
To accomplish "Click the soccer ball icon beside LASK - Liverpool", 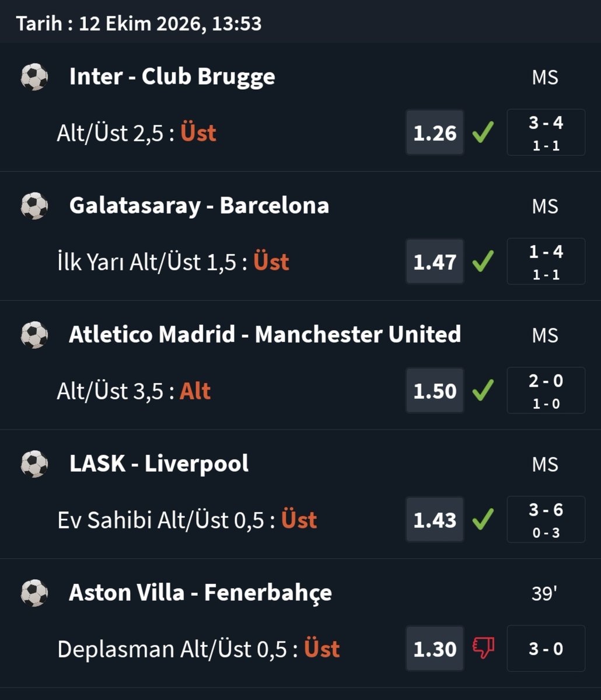I will [x=34, y=464].
